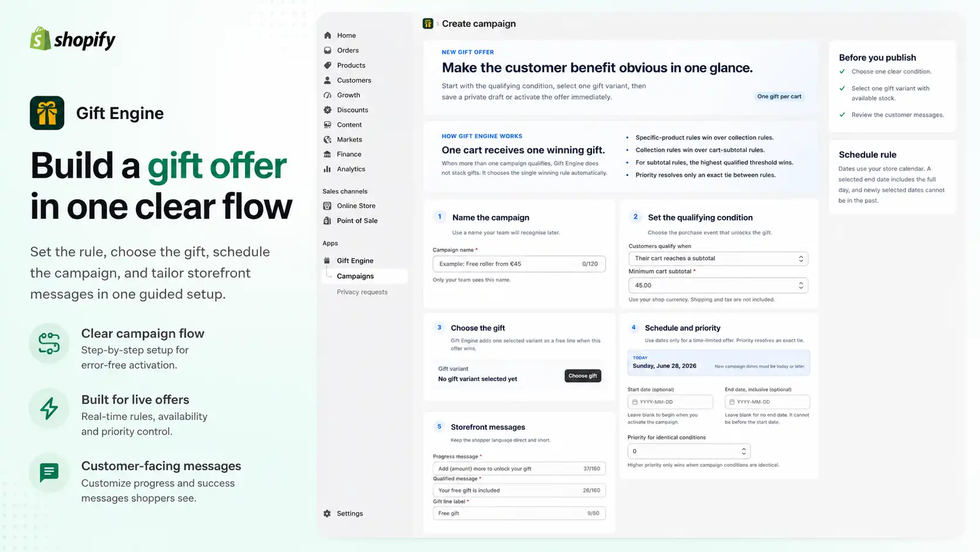The height and width of the screenshot is (552, 980).
Task: Click the Growth gauge icon
Action: point(328,95)
